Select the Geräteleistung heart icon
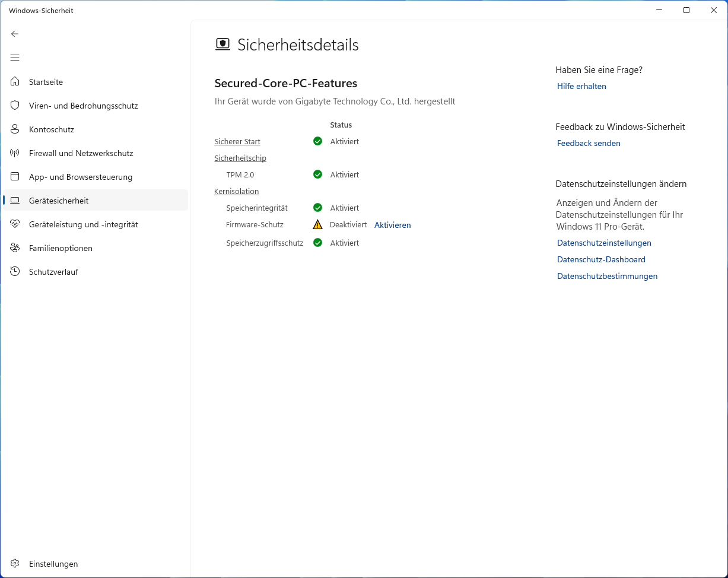 click(15, 224)
